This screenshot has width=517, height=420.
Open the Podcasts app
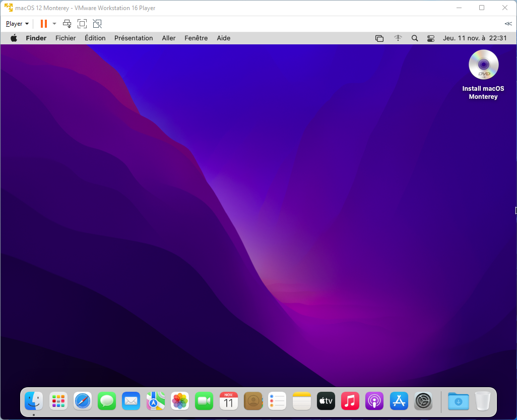tap(374, 401)
